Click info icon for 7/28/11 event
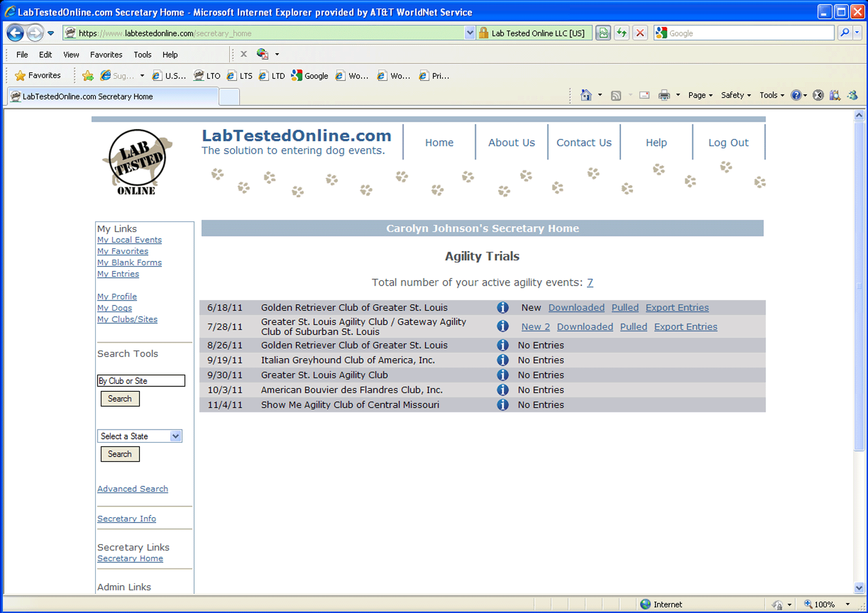 pos(502,326)
